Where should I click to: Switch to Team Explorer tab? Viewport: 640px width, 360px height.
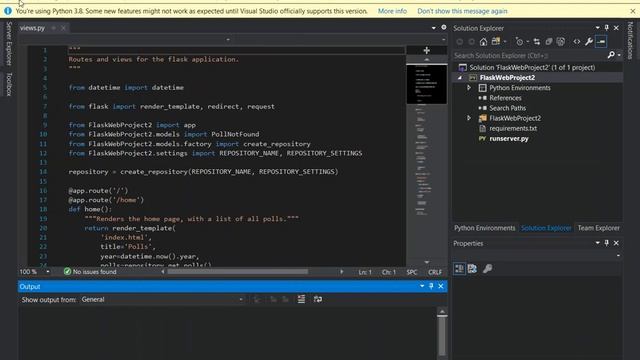click(598, 228)
